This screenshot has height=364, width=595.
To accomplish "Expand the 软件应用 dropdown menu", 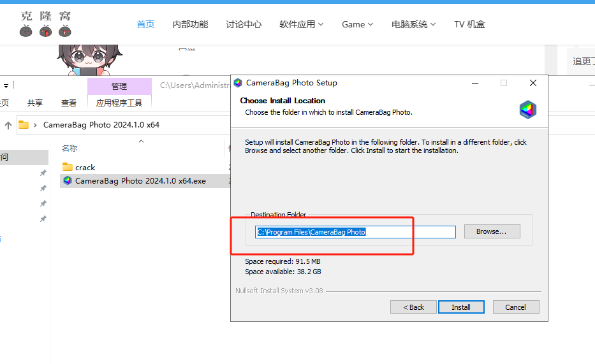I will pyautogui.click(x=301, y=24).
